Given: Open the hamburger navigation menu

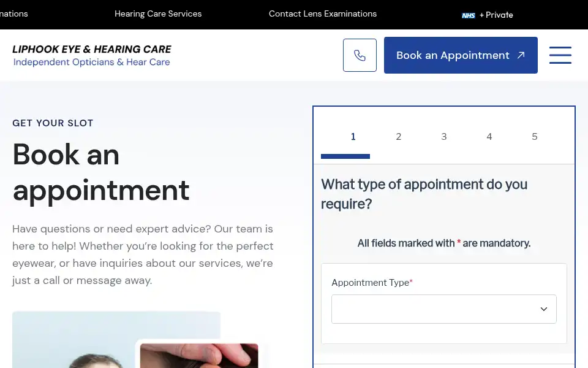Looking at the screenshot, I should 560,55.
